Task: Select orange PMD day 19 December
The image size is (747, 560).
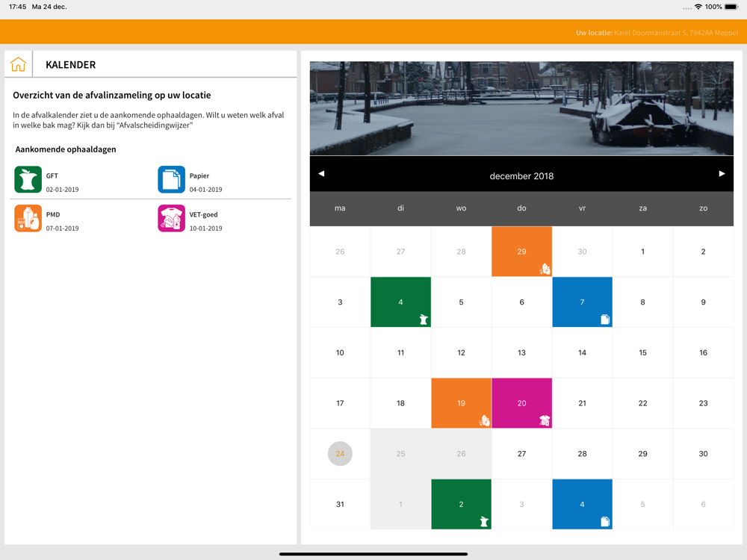Action: 461,403
